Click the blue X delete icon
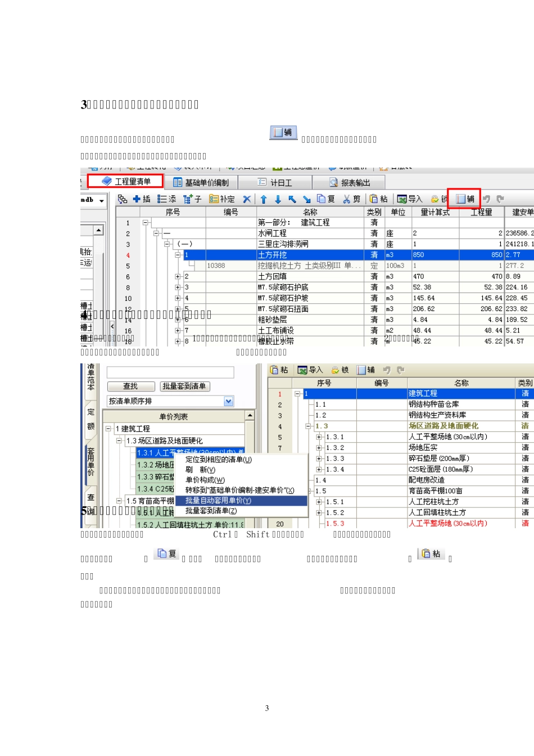Screen dimensions: 534x756 247,199
